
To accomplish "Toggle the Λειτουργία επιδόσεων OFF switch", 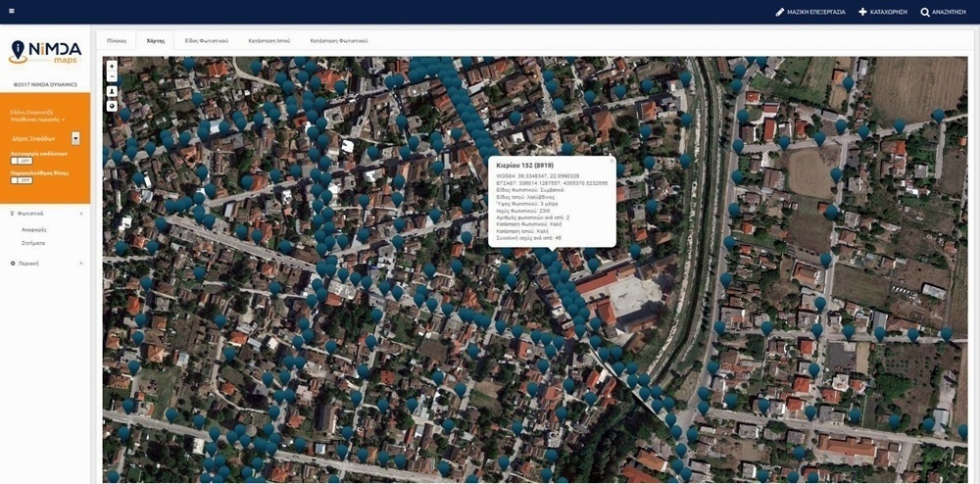I will 22,161.
